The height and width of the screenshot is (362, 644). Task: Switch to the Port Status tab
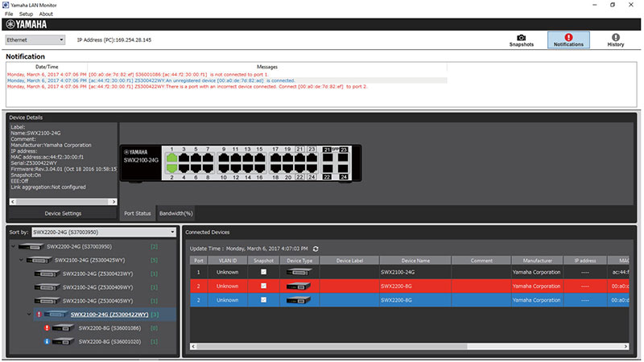(137, 213)
